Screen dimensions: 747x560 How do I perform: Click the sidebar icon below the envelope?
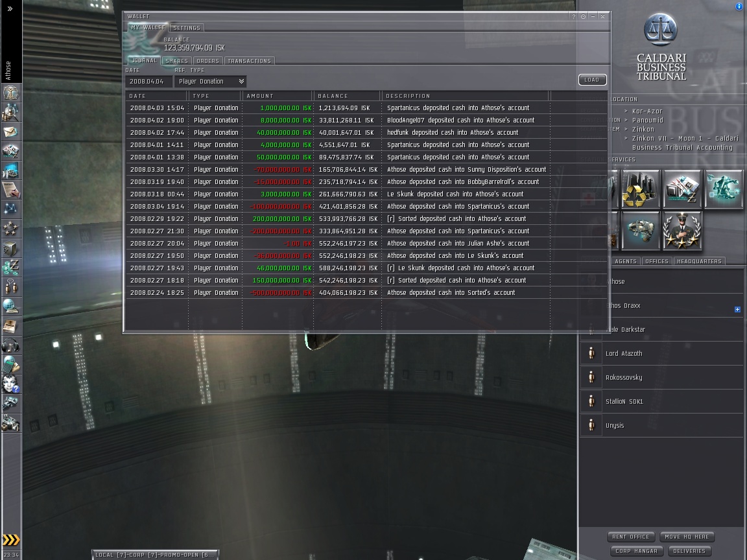pyautogui.click(x=10, y=151)
